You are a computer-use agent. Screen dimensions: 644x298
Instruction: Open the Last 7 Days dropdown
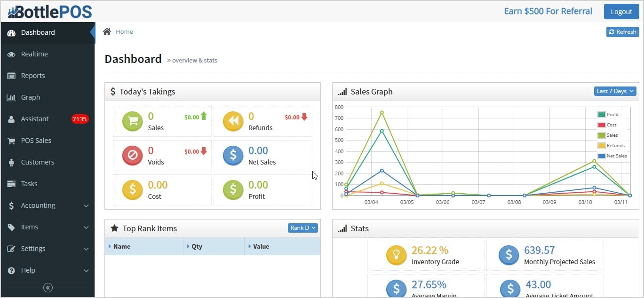[x=614, y=91]
